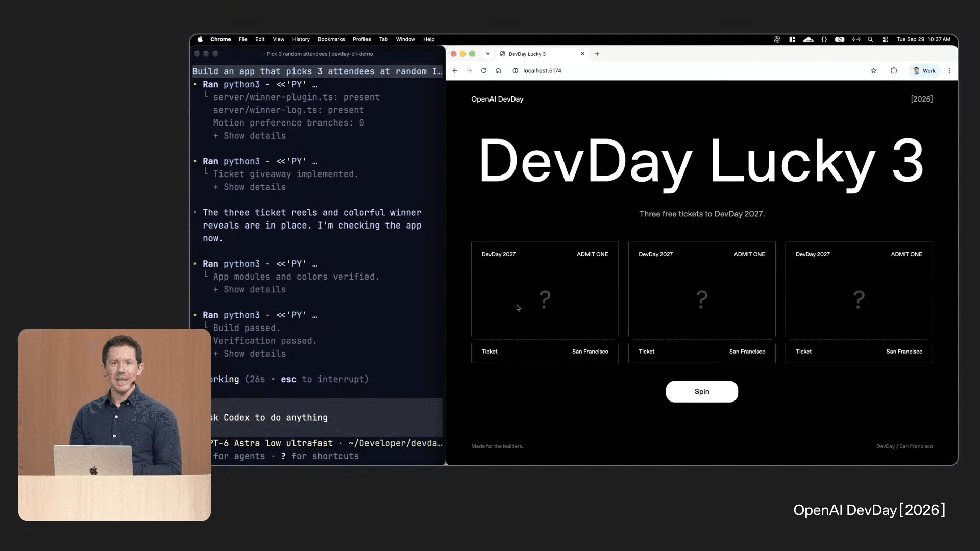Open the Bookmarks menu
This screenshot has width=980, height=551.
(x=331, y=39)
